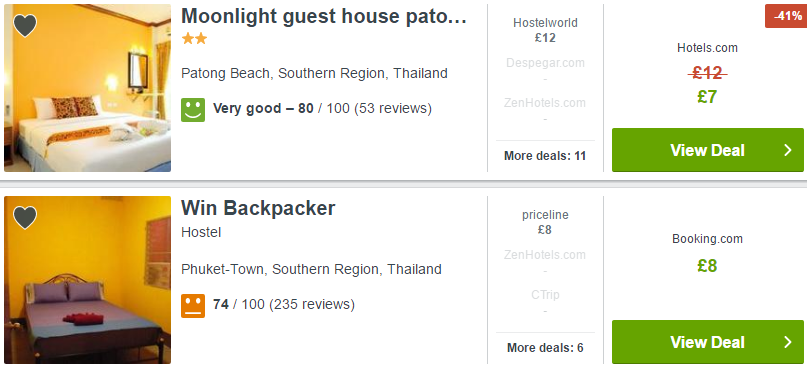Click the Hotels.com £7 price
This screenshot has height=368, width=807.
pos(707,97)
